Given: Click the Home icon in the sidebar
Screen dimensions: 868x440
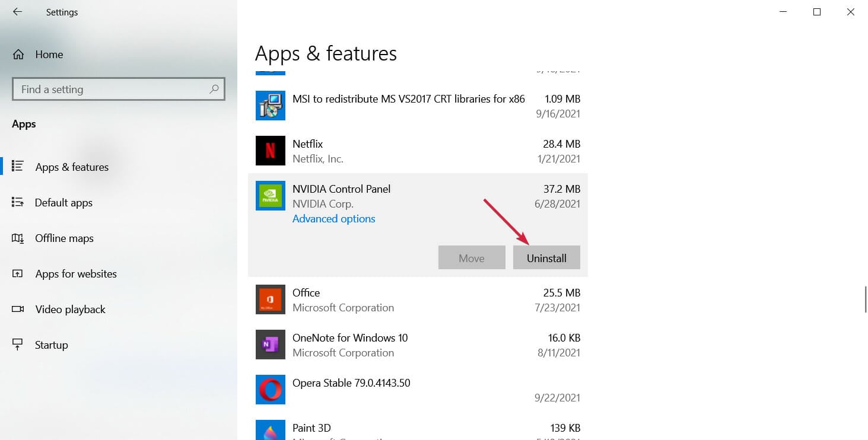Looking at the screenshot, I should (18, 54).
